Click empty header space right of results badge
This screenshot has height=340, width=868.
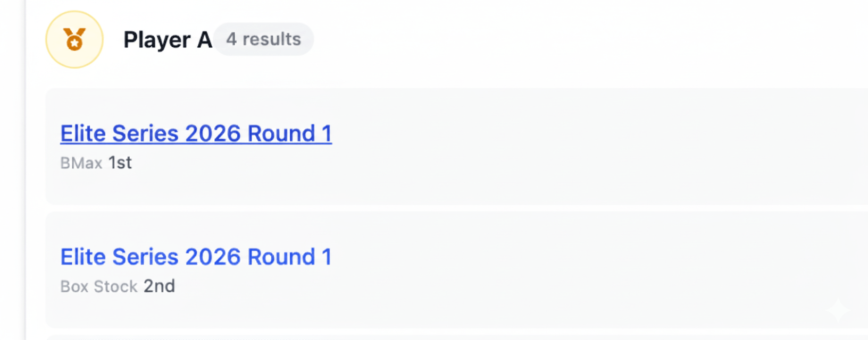click(x=532, y=40)
